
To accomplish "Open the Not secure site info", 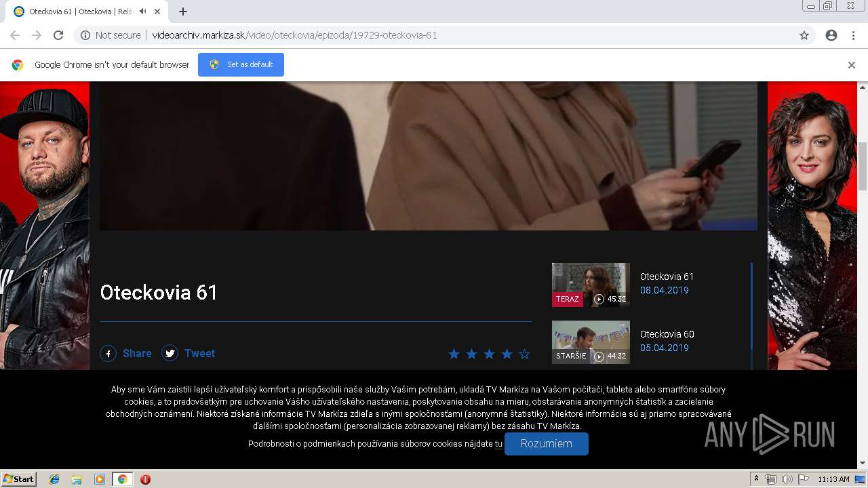I will (111, 35).
